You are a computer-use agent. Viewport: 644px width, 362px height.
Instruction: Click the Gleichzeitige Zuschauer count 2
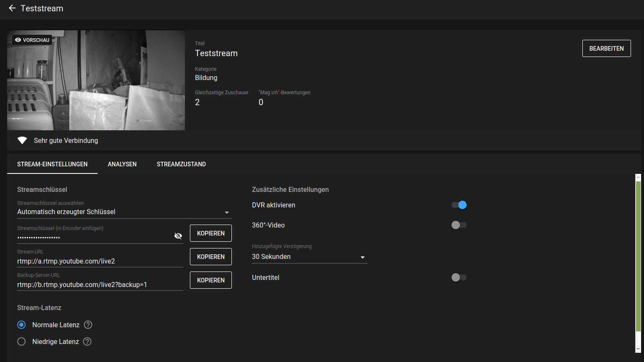coord(197,102)
